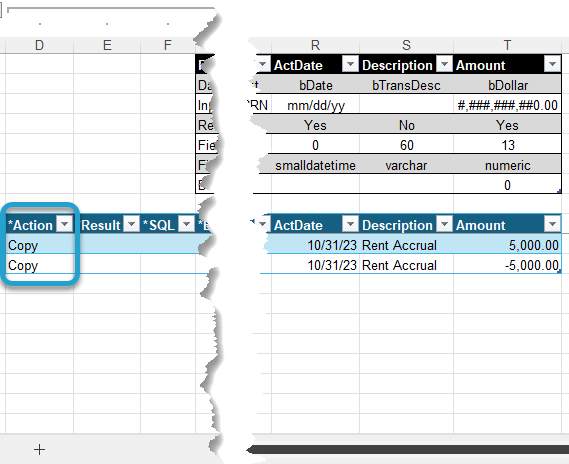Screen dimensions: 569x464
Task: Click the smalldatetime cell
Action: point(315,165)
